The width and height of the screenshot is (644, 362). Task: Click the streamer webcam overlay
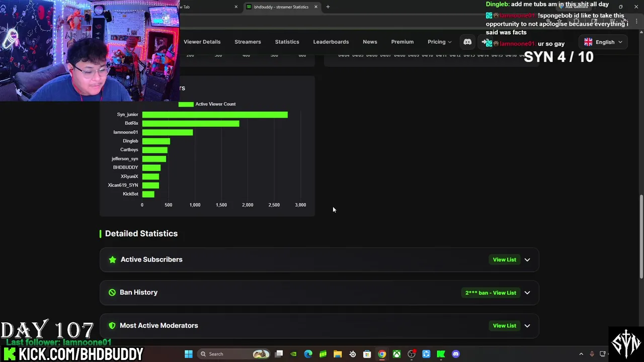click(90, 50)
